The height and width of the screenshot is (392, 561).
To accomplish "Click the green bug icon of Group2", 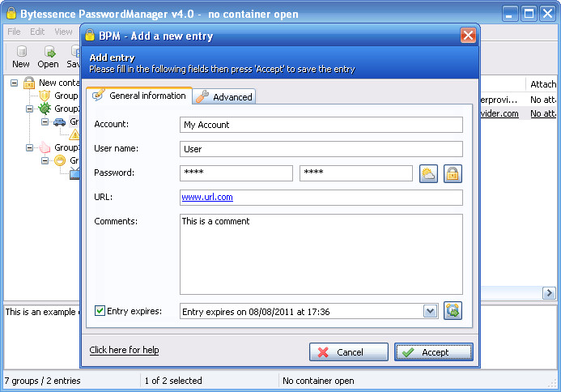I will click(x=45, y=109).
